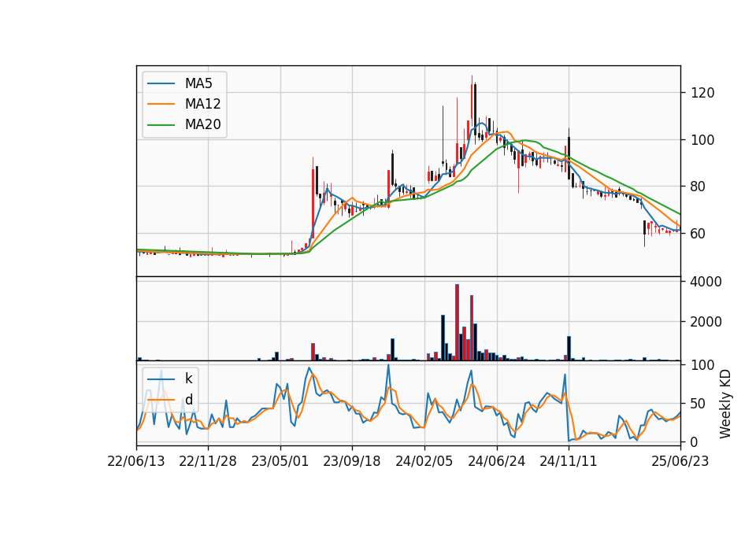Viewport: 756px width, 543px height.
Task: Click the 2000 volume axis tick label
Action: point(706,322)
